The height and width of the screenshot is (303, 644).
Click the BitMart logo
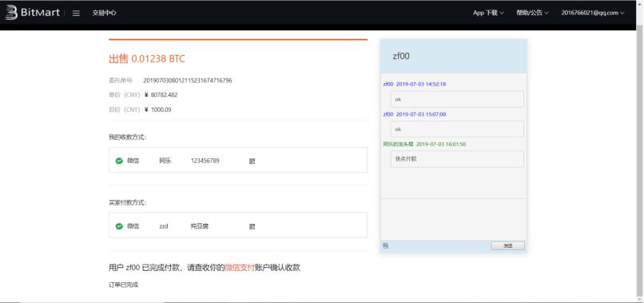click(32, 13)
